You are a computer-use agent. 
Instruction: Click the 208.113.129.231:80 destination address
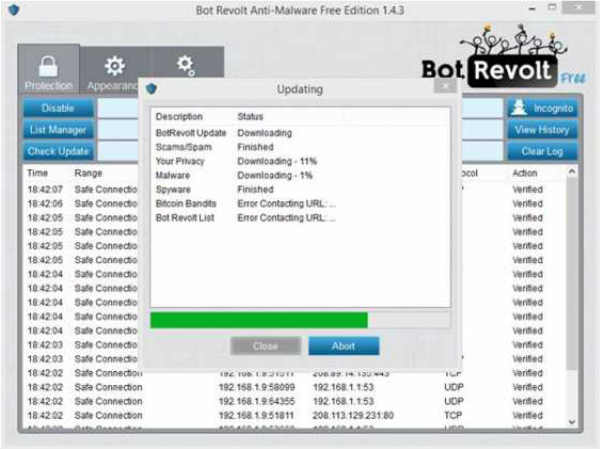[x=353, y=416]
